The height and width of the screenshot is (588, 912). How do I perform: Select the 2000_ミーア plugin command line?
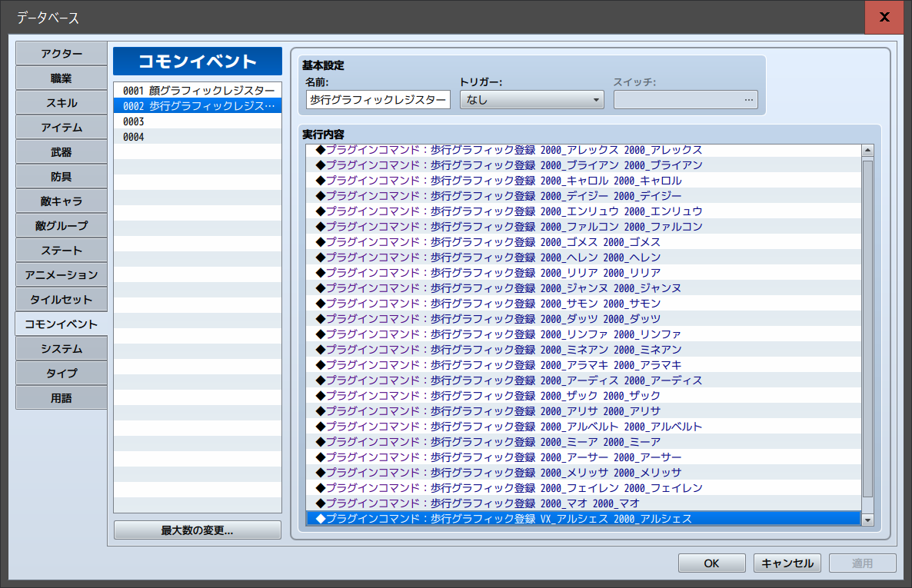(584, 442)
